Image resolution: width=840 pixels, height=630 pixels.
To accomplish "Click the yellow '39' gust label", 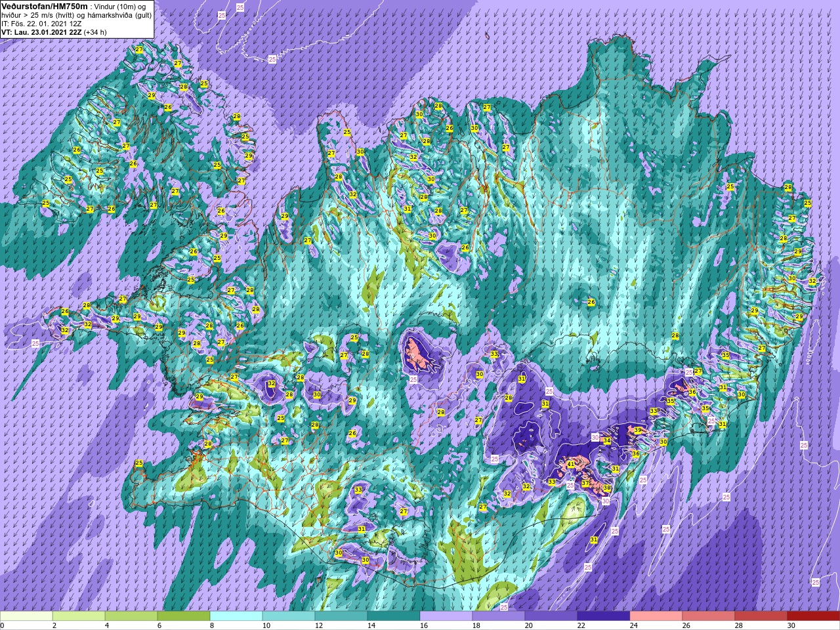I will [x=638, y=430].
